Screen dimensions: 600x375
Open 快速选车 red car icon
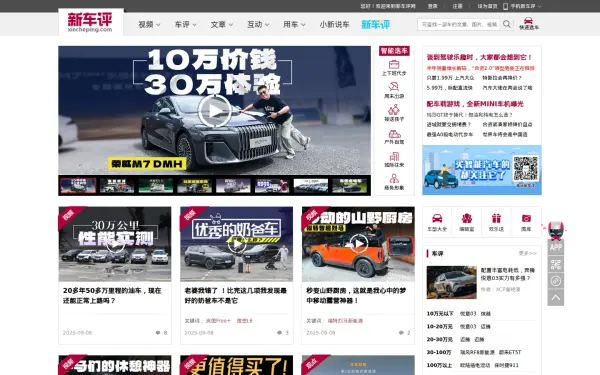pos(528,20)
